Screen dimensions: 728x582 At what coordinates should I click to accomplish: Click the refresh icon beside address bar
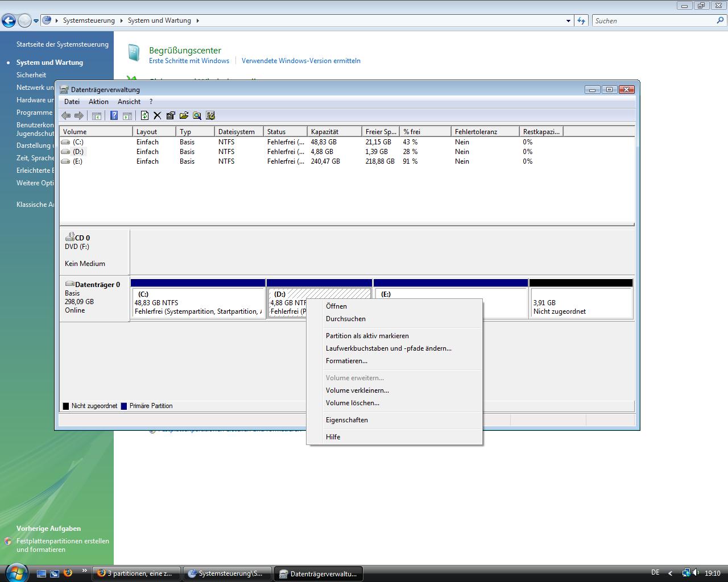coord(581,20)
